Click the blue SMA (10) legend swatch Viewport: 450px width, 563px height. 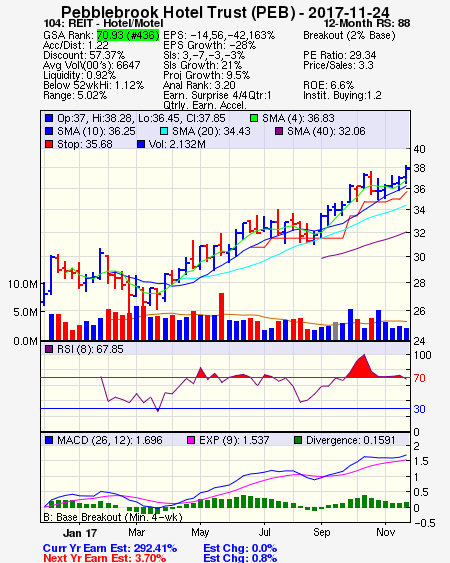(49, 131)
